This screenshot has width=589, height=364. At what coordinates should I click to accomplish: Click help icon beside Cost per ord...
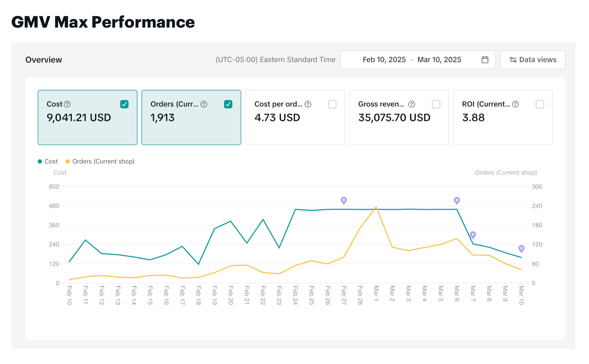(308, 104)
